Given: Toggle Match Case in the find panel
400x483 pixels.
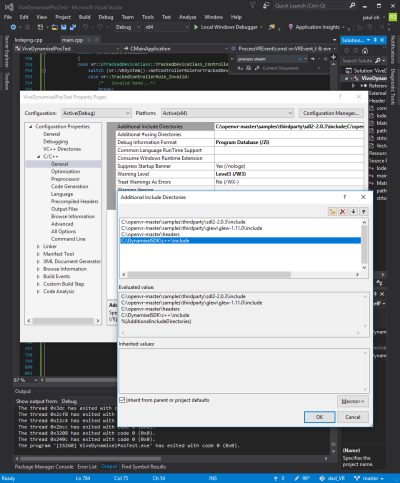Looking at the screenshot, I should click(x=240, y=68).
